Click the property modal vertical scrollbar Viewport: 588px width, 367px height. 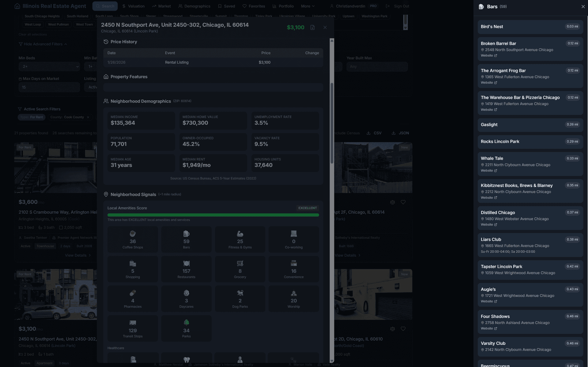click(332, 123)
